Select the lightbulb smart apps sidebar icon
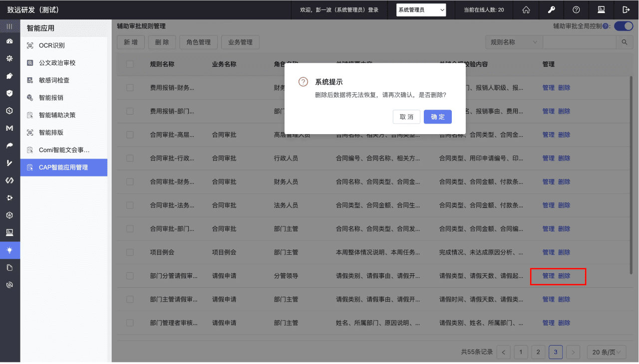639x364 pixels. [9, 250]
